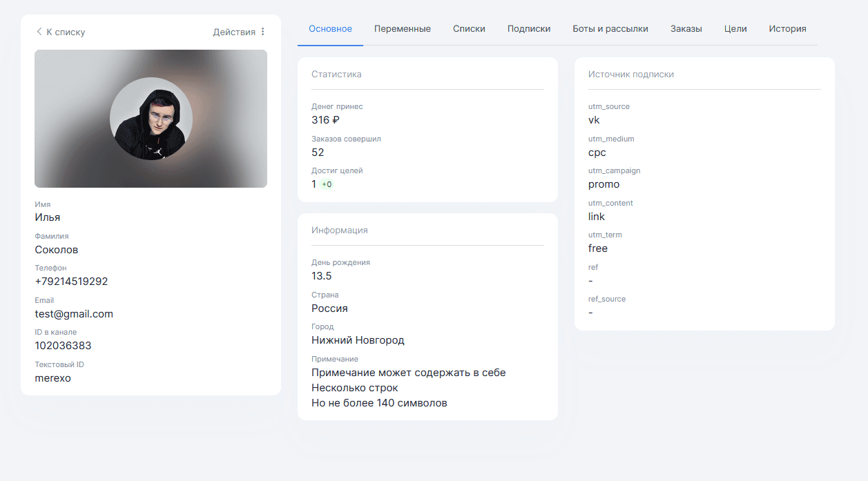The image size is (868, 481).
Task: Switch to the Списки tab
Action: point(469,29)
